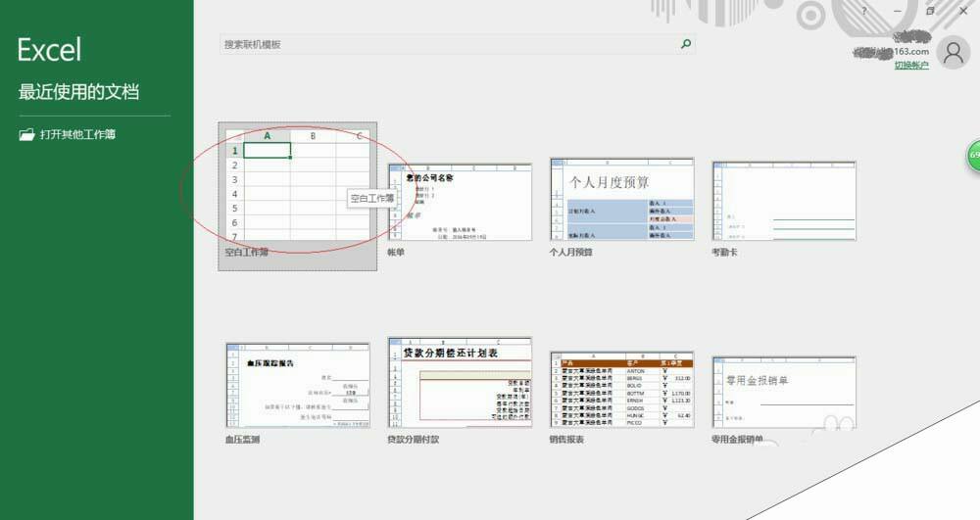The height and width of the screenshot is (520, 980).
Task: Click the user account avatar icon
Action: point(953,53)
